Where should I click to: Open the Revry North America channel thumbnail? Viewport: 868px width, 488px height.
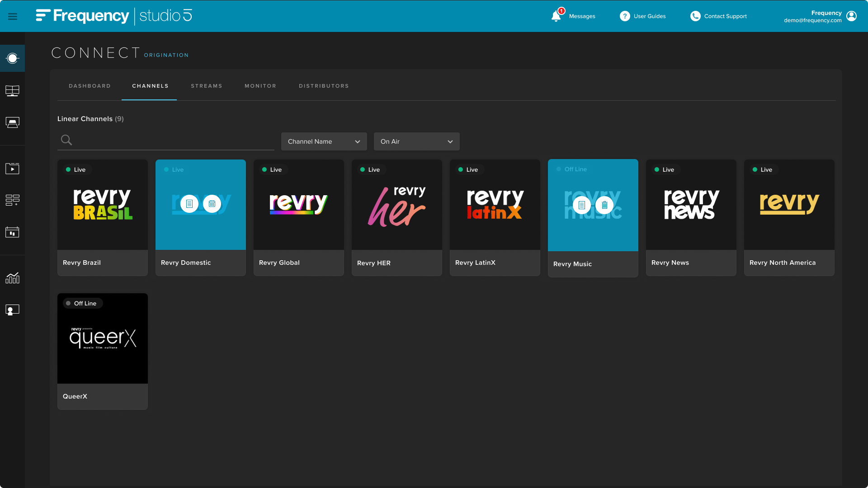point(789,205)
